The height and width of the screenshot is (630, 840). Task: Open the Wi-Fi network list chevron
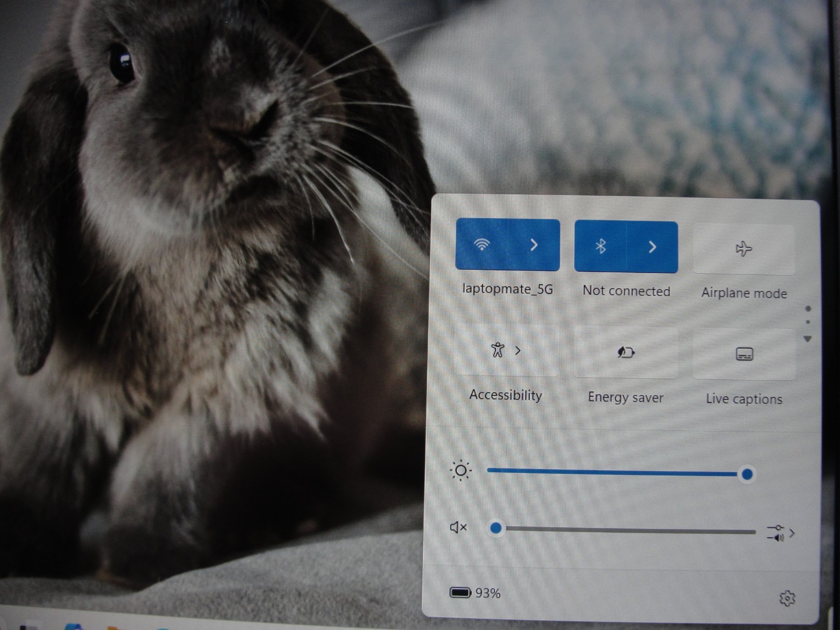point(534,245)
